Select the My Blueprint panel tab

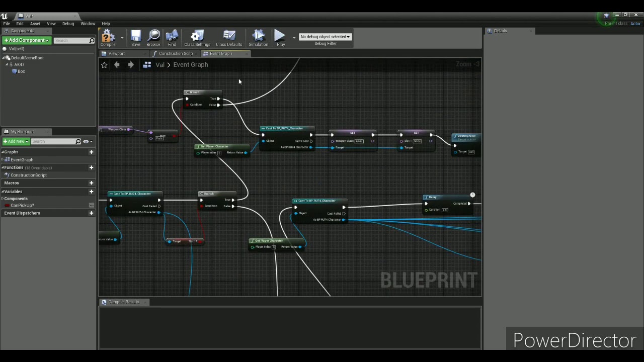pos(22,132)
